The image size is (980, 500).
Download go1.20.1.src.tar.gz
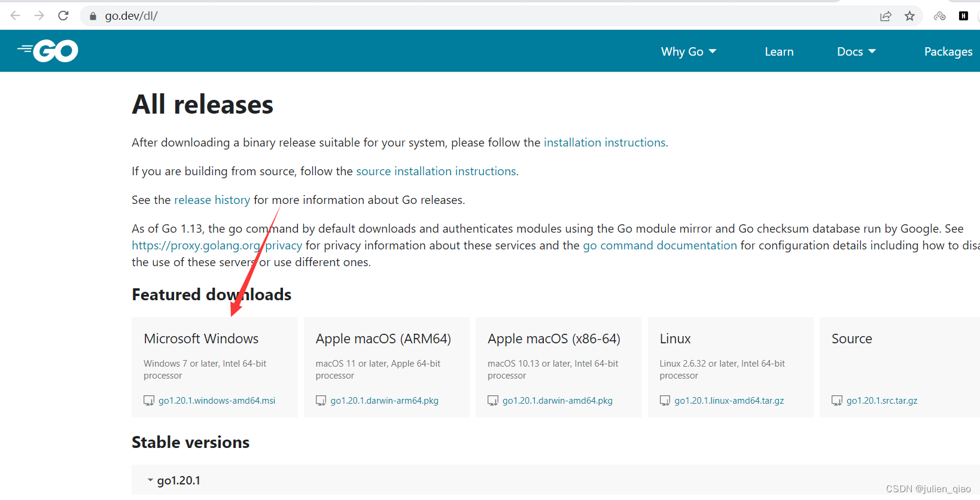[x=882, y=401]
